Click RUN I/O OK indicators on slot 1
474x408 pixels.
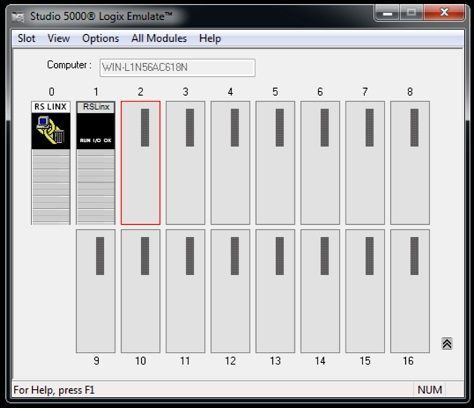coord(96,140)
